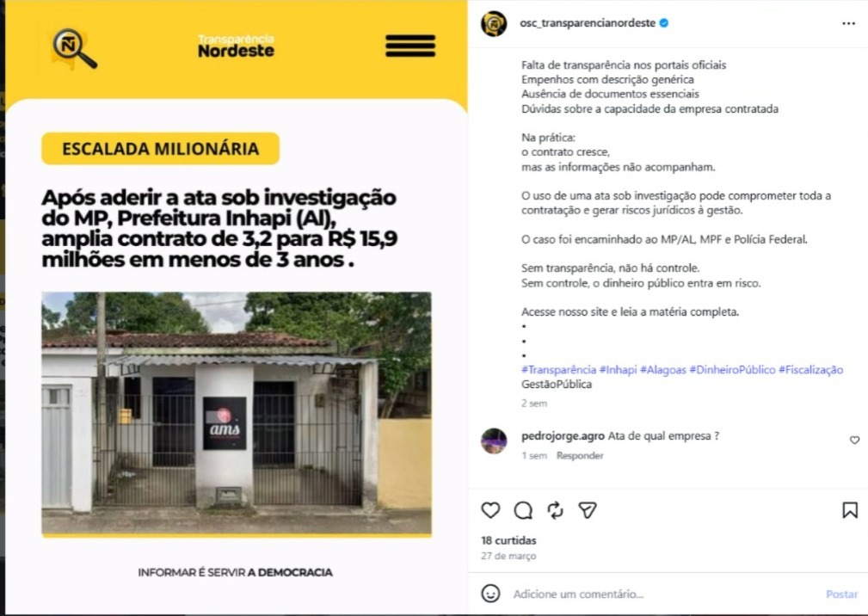
Task: Like the post with the heart icon
Action: click(490, 510)
